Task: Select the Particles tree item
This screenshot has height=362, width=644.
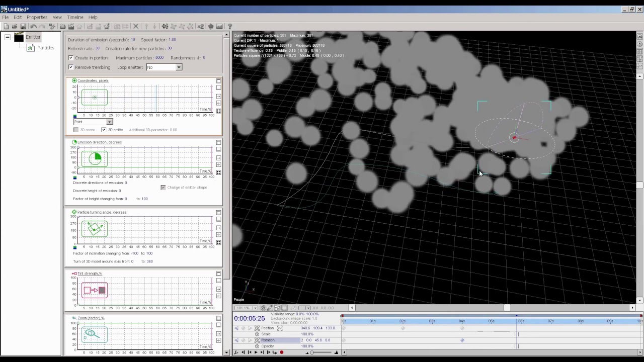Action: point(45,48)
